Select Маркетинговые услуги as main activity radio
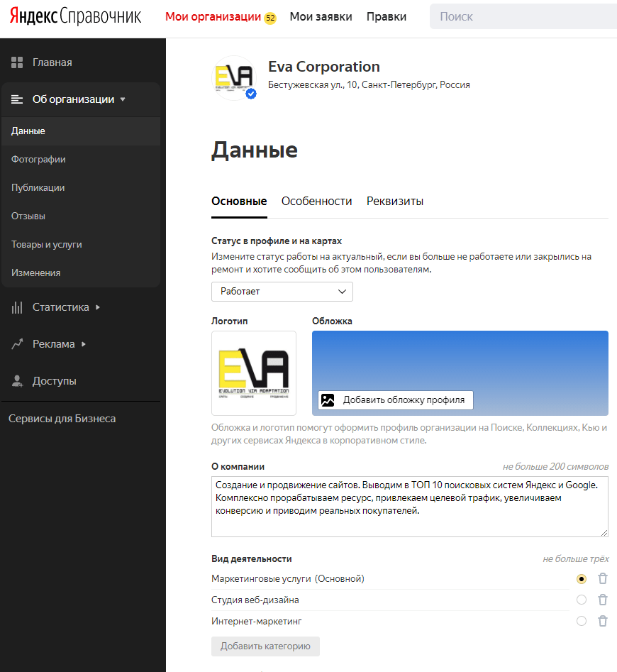Image resolution: width=617 pixels, height=672 pixels. (x=582, y=579)
